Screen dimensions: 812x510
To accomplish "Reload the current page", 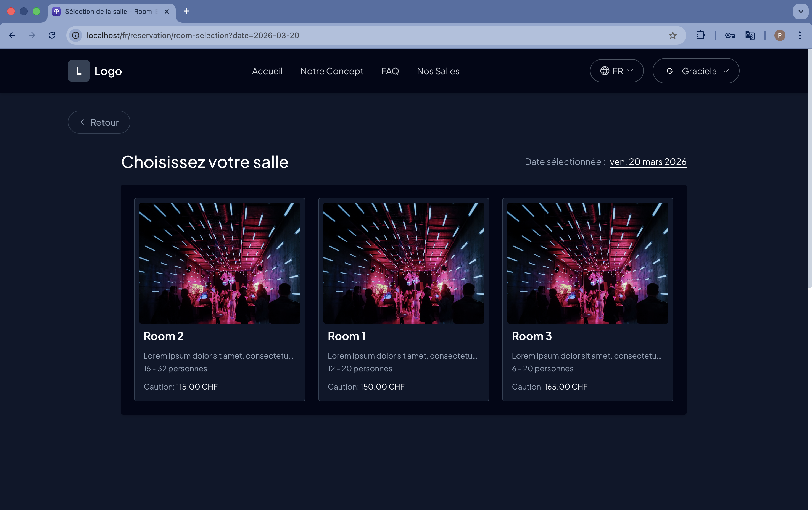I will coord(52,35).
